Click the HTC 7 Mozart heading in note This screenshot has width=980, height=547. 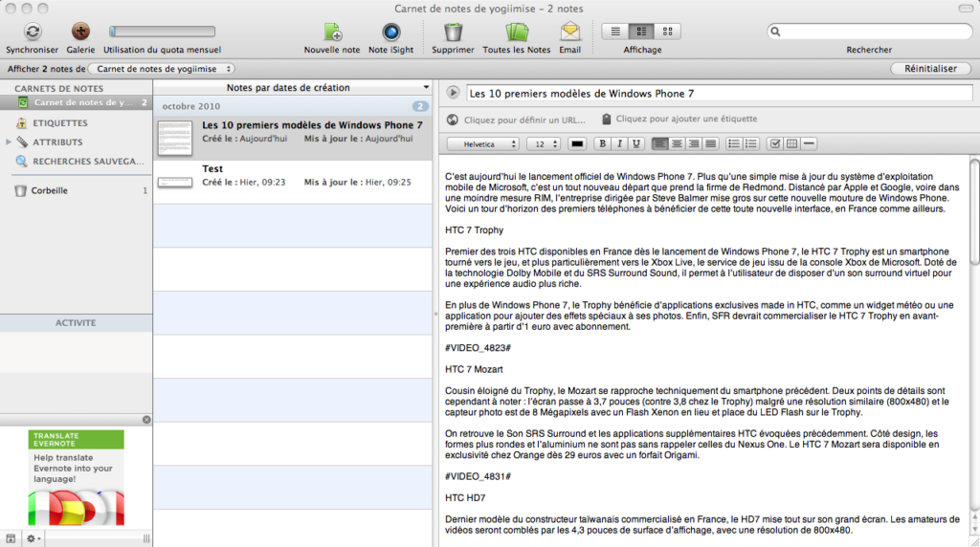[x=474, y=370]
